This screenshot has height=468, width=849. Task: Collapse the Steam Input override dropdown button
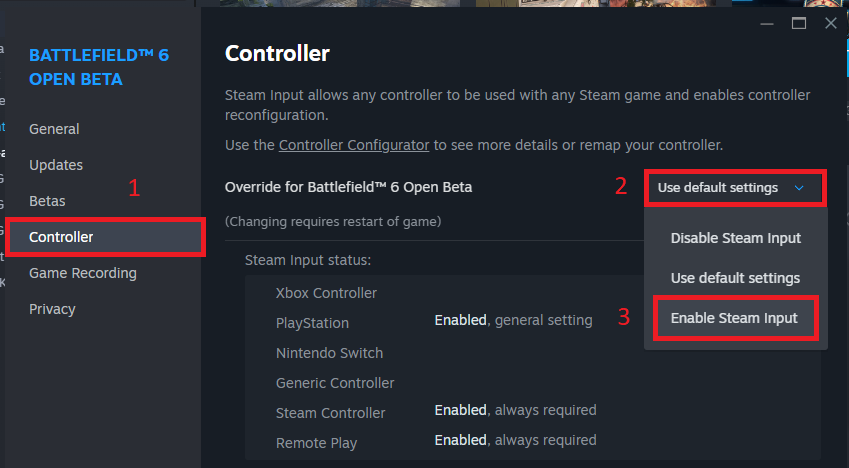click(x=735, y=188)
